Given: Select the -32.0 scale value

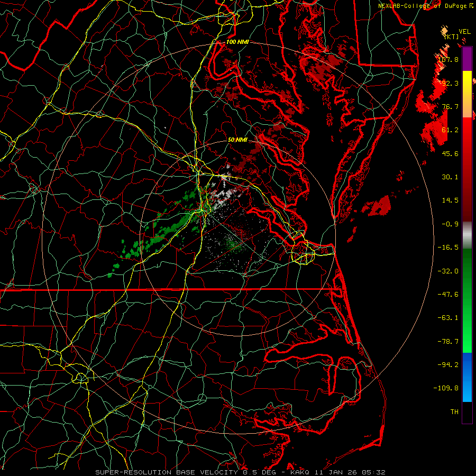Looking at the screenshot, I should coord(448,271).
